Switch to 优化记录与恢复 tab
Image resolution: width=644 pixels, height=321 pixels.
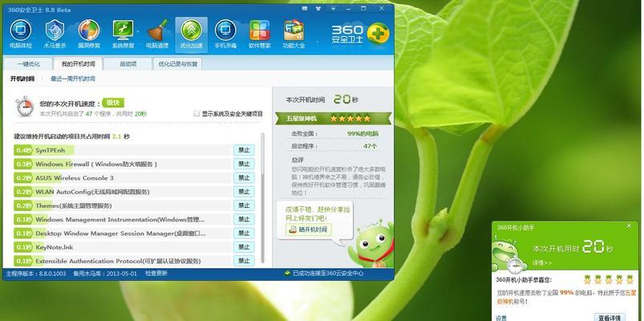point(178,64)
